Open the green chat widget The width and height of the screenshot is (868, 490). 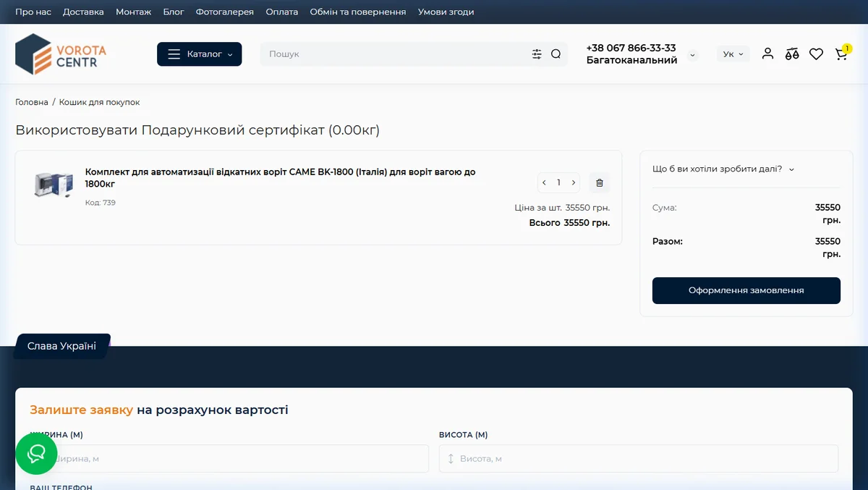[x=36, y=454]
